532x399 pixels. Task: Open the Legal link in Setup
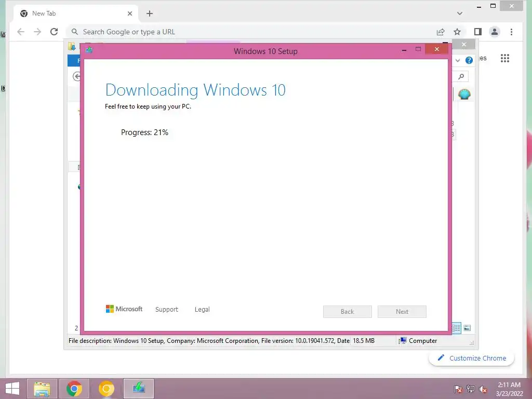202,310
